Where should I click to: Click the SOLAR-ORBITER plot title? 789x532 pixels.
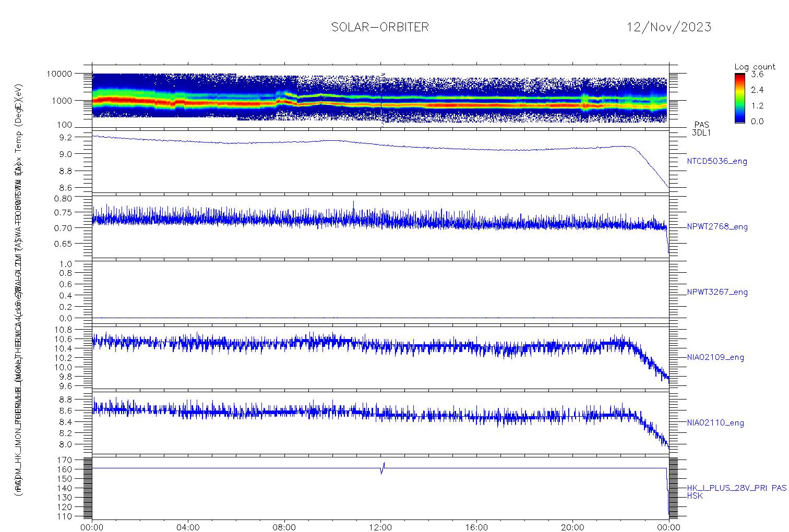coord(380,27)
